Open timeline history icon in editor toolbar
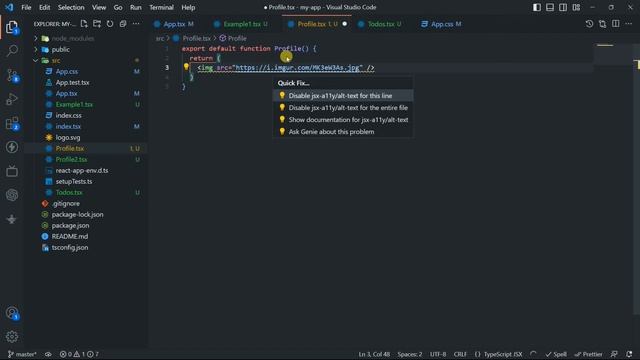Image resolution: width=640 pixels, height=360 pixels. pos(589,24)
